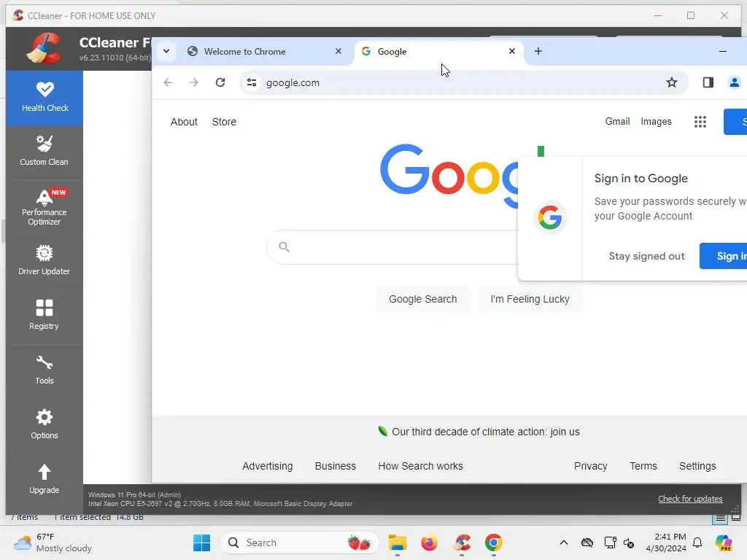Open a new Chrome tab
The width and height of the screenshot is (747, 560).
pyautogui.click(x=538, y=51)
